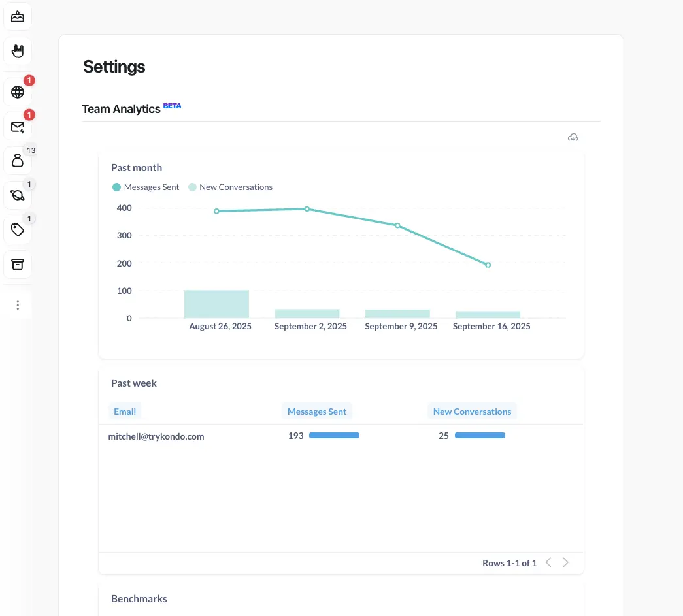The width and height of the screenshot is (683, 616).
Task: Select the money bag icon showing 13
Action: tap(18, 161)
